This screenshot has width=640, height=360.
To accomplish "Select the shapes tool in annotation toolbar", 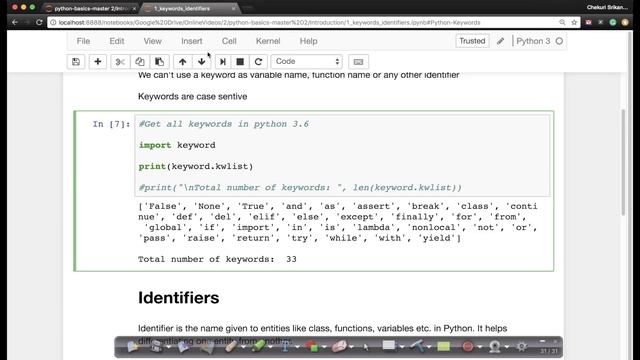I will tap(312, 347).
